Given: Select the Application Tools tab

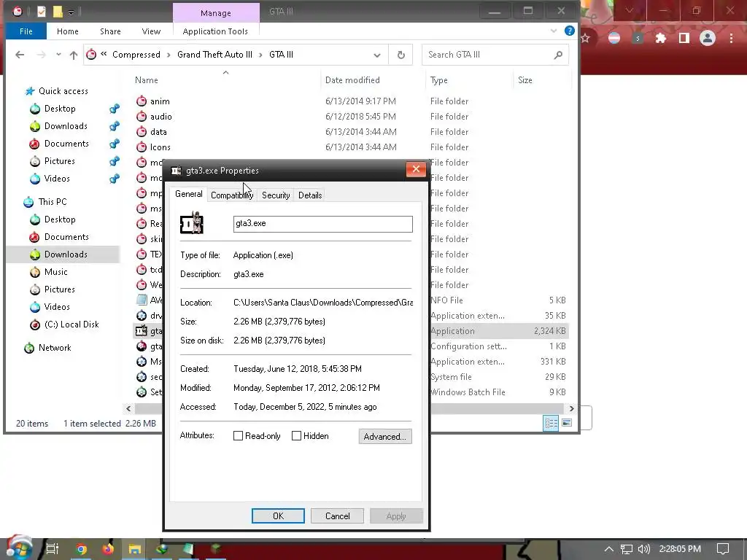Looking at the screenshot, I should 215,31.
